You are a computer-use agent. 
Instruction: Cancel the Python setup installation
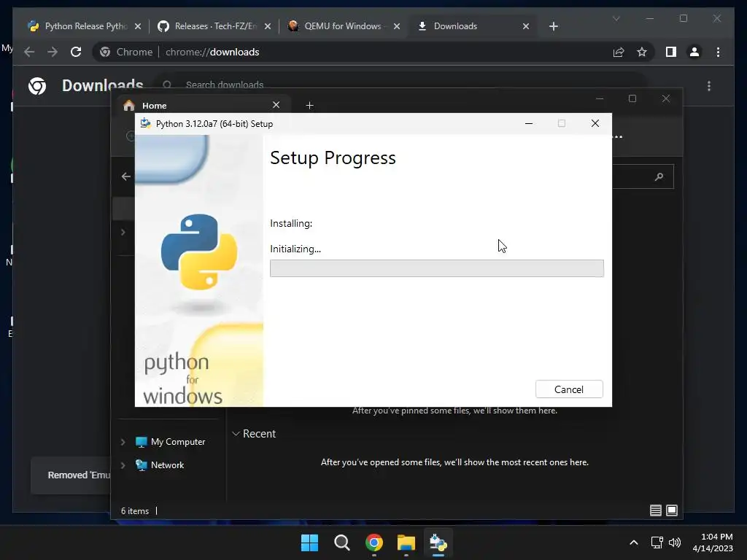pyautogui.click(x=569, y=389)
